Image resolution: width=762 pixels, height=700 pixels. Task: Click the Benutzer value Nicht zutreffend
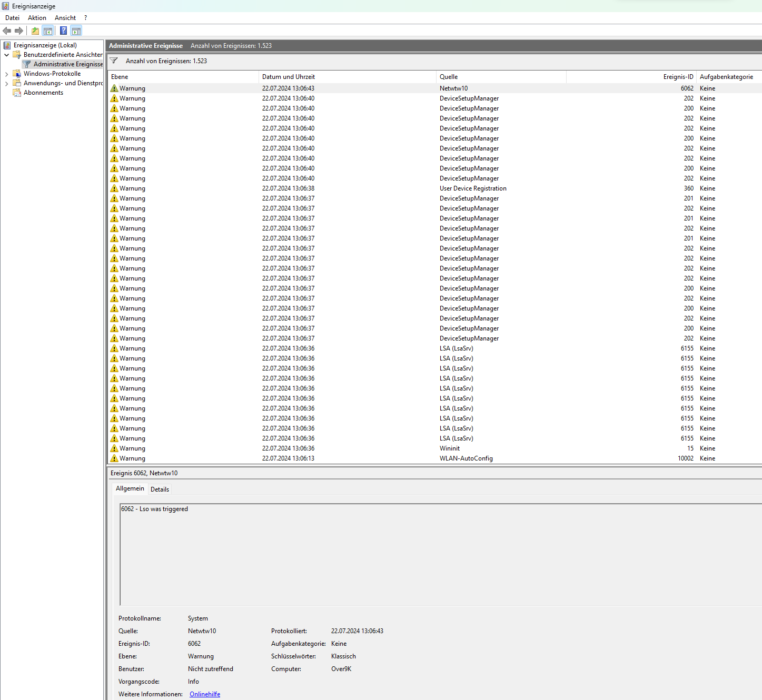[211, 669]
